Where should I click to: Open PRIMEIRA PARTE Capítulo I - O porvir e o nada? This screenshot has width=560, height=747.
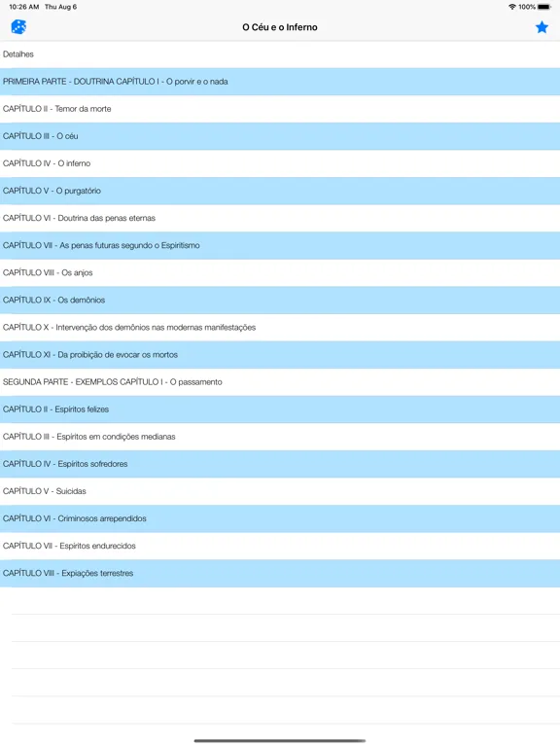[x=280, y=82]
